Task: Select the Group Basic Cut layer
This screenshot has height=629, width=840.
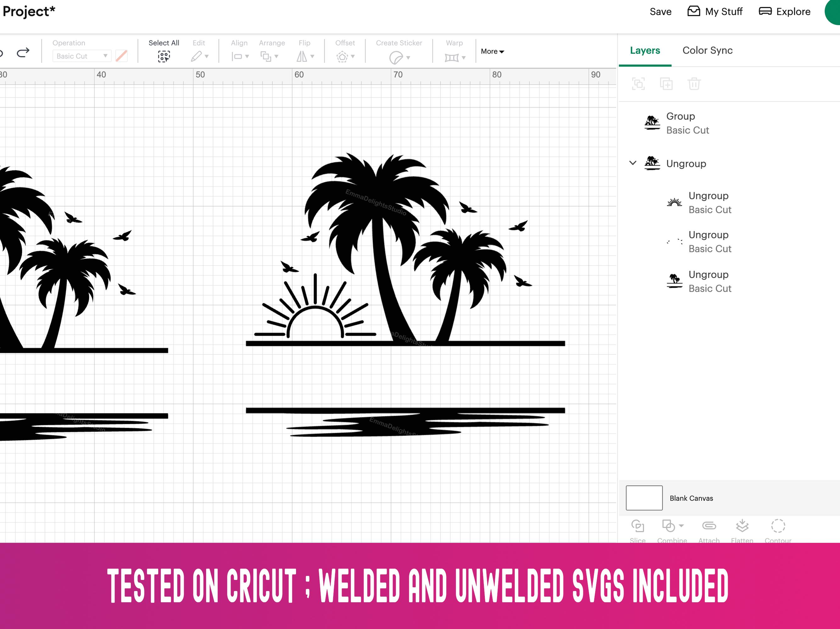Action: pos(729,123)
